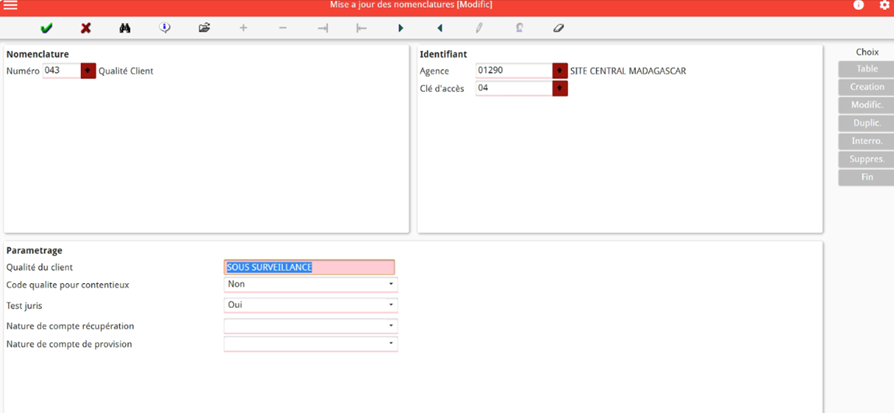Open the folder icon in toolbar
Viewport: 894px width, 413px height.
coord(204,28)
